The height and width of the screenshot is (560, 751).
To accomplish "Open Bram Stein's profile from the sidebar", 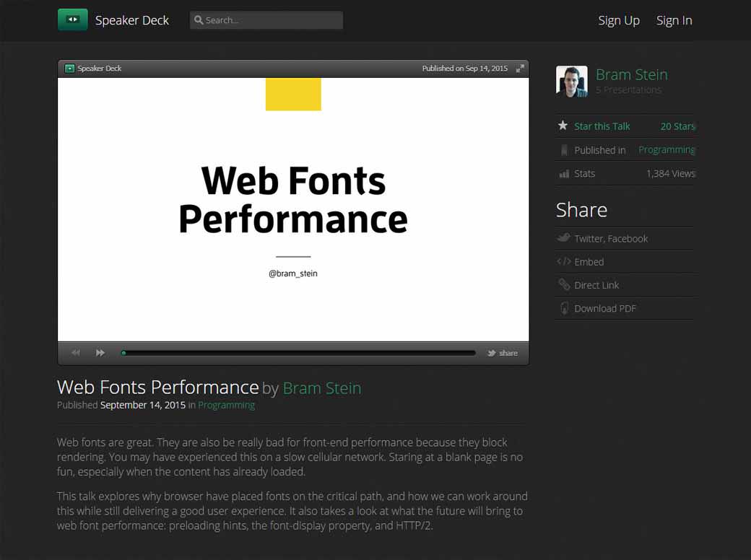I will 631,74.
